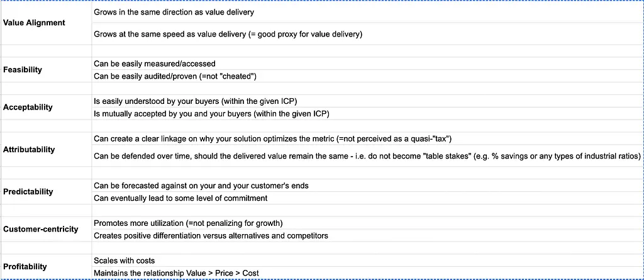Image resolution: width=644 pixels, height=280 pixels.
Task: Select cell 'Grows in the same direction as value delivery'
Action: (x=174, y=13)
